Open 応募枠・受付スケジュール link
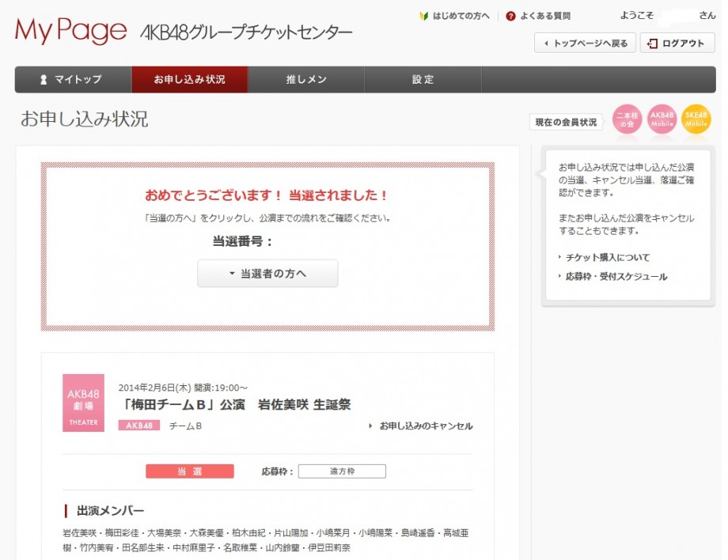Screen dimensions: 728x560 point(616,277)
